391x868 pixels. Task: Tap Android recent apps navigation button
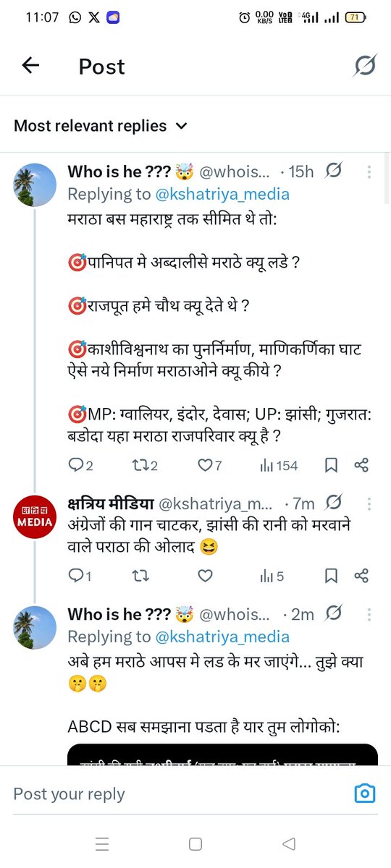[x=102, y=843]
